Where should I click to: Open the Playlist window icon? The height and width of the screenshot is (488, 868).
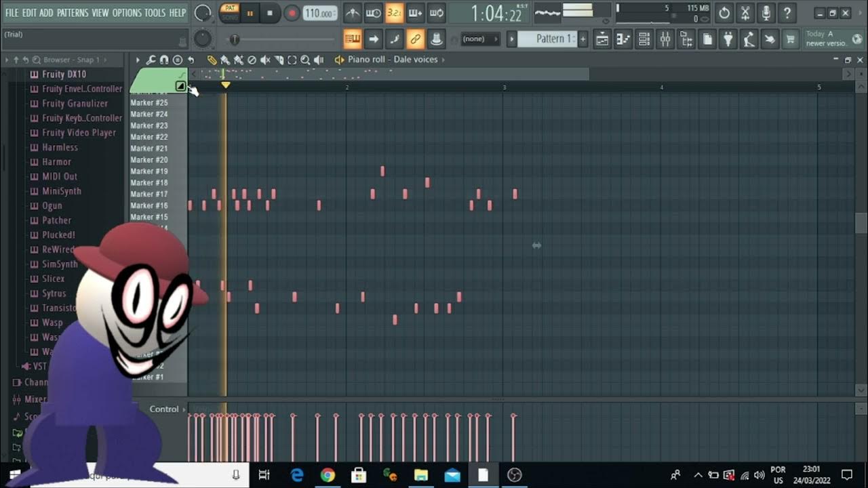point(602,39)
